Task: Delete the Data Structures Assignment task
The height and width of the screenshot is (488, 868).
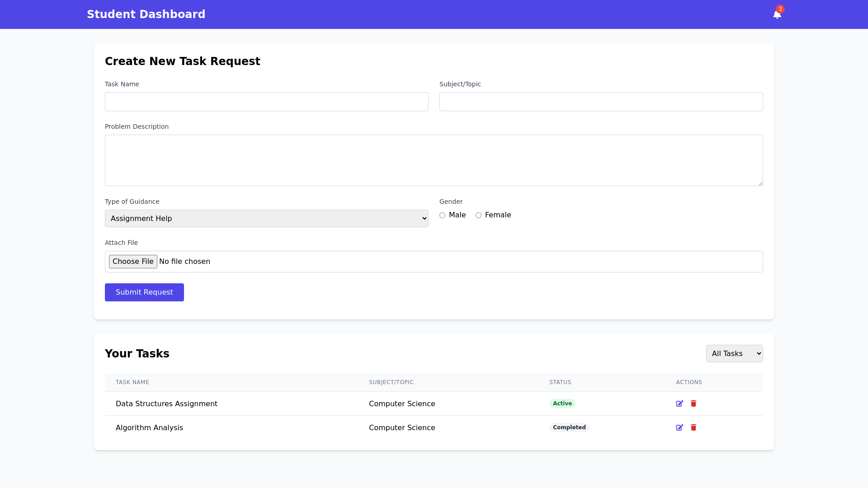Action: click(693, 404)
